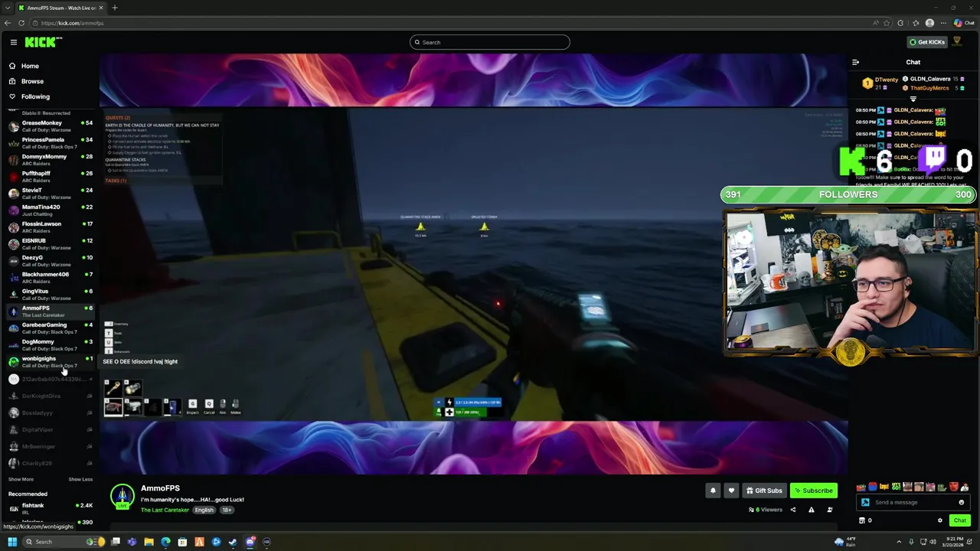Screen dimensions: 980x551
Task: Expand the gifters leaderboard arrow
Action: pyautogui.click(x=913, y=99)
